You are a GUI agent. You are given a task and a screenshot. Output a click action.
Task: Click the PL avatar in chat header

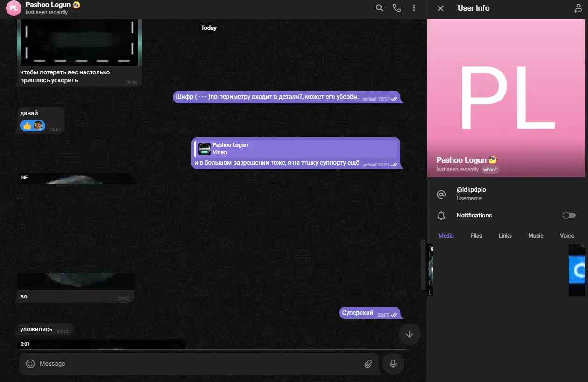click(14, 8)
